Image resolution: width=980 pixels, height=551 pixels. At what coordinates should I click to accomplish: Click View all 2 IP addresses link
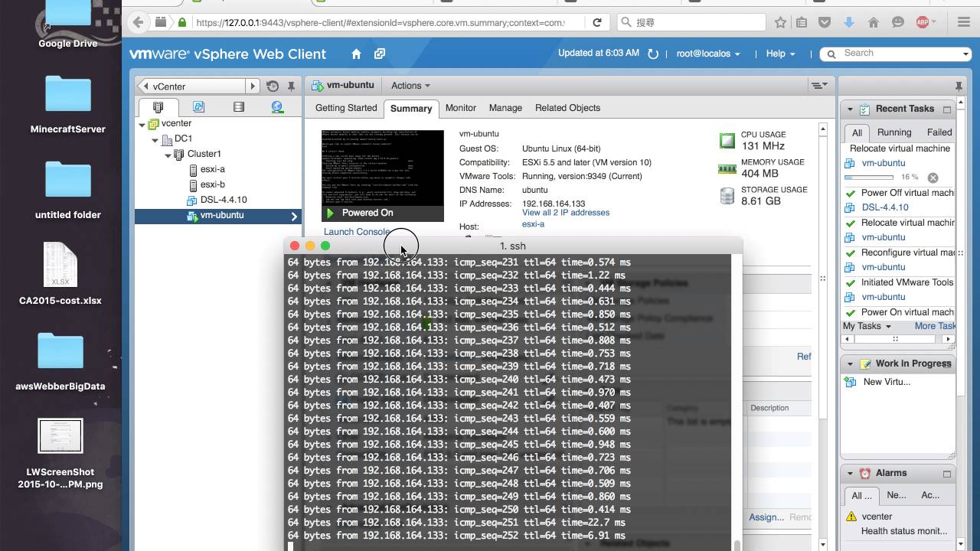click(566, 213)
